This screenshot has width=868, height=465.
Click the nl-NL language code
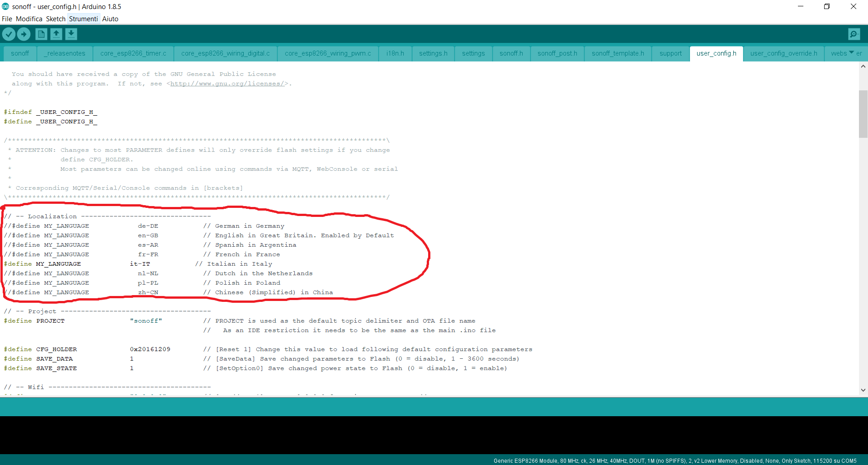(148, 273)
